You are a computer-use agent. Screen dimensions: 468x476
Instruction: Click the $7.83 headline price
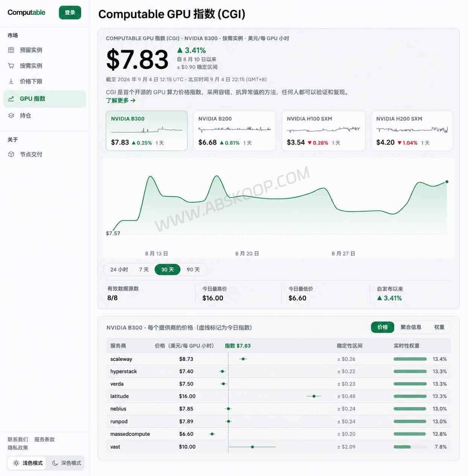coord(137,59)
